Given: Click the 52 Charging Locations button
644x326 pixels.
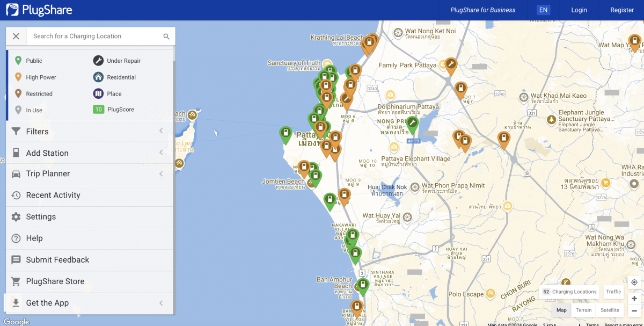Looking at the screenshot, I should coord(569,292).
